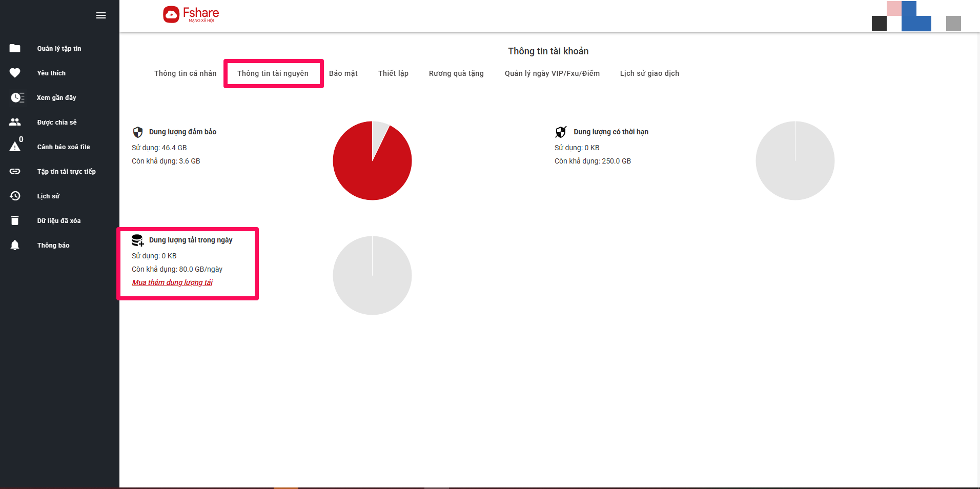The height and width of the screenshot is (489, 980).
Task: Click the heart Favorites icon
Action: pyautogui.click(x=15, y=73)
